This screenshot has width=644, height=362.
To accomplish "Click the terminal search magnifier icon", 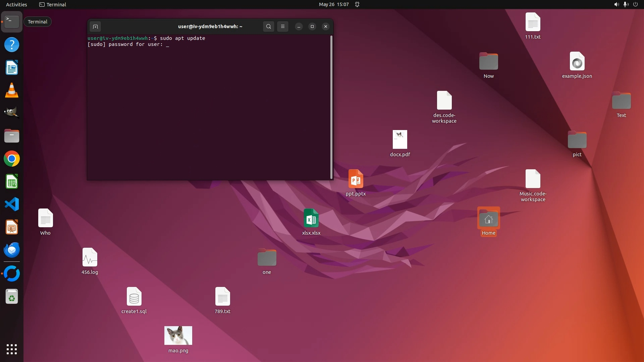I will tap(268, 26).
